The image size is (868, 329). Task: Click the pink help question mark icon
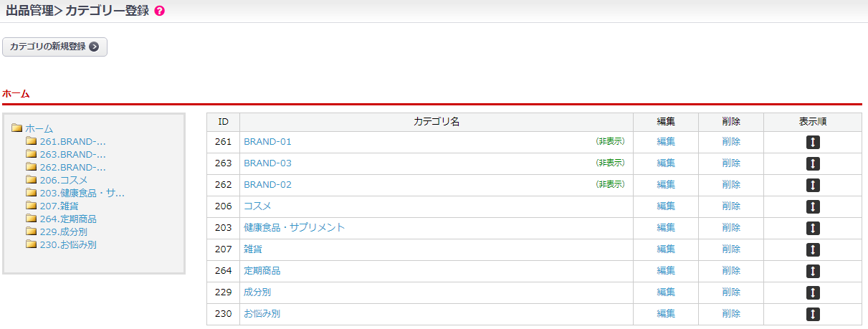pos(159,11)
